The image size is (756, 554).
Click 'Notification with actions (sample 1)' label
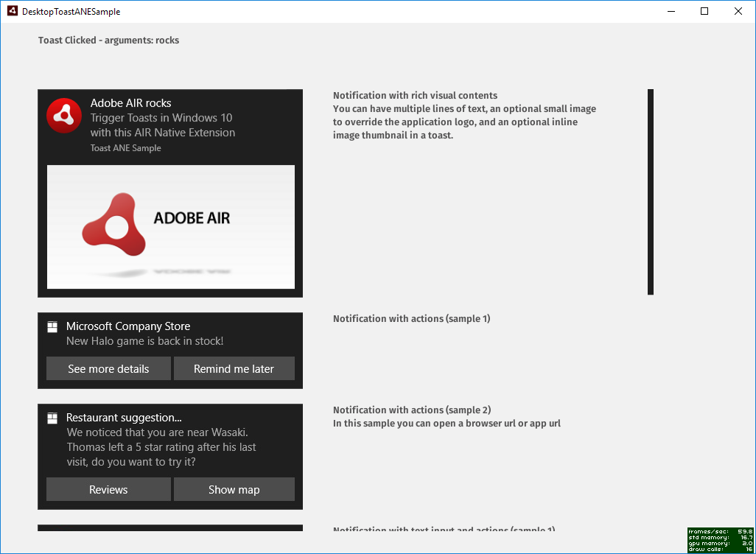point(412,318)
